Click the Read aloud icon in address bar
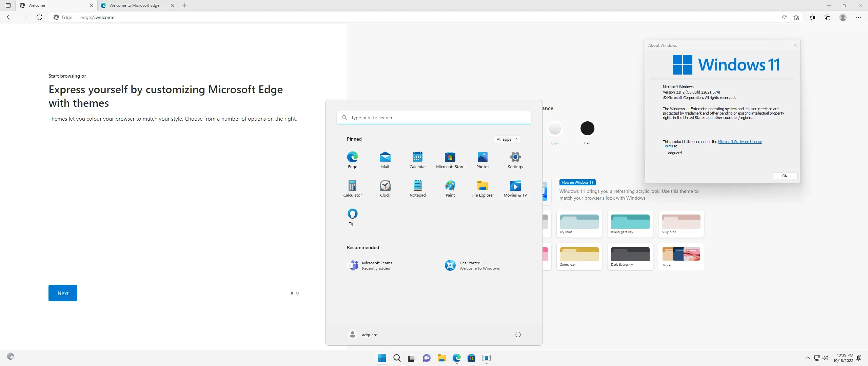 coord(784,17)
